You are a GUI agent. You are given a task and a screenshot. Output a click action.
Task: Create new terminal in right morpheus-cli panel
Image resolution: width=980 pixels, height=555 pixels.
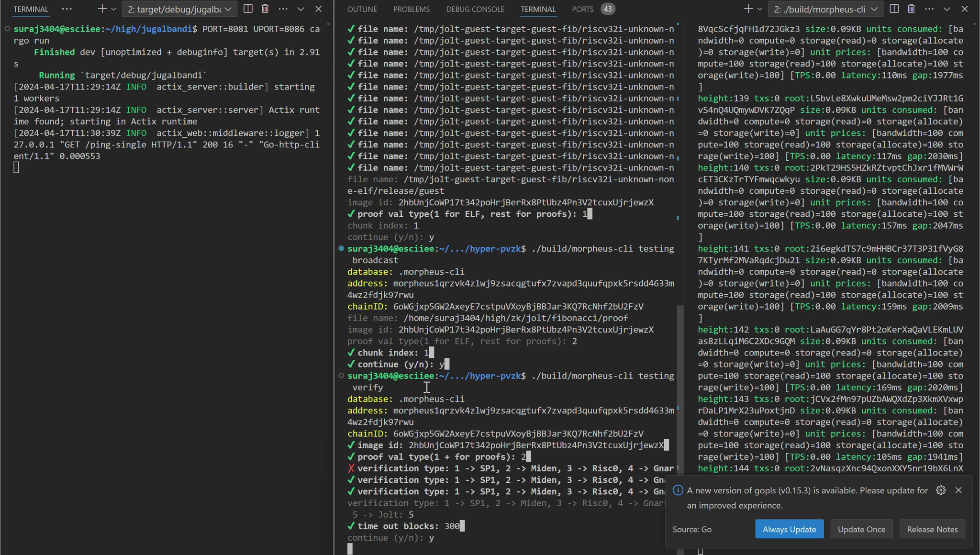point(748,9)
